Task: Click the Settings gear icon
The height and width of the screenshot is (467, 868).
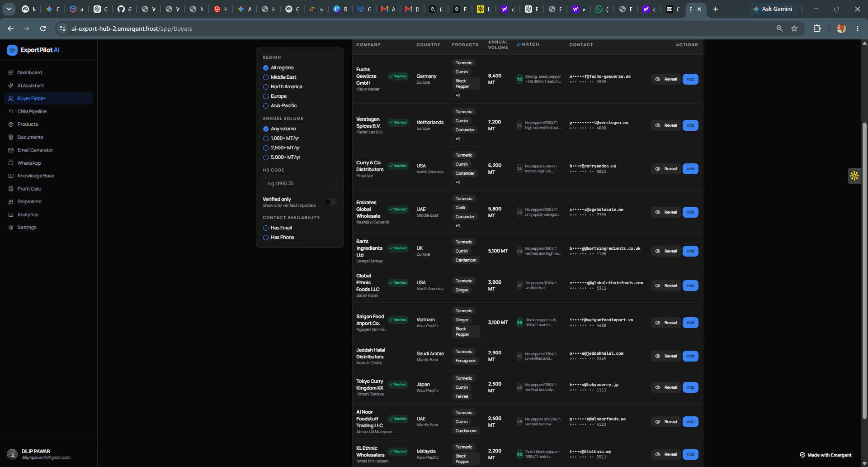Action: (x=11, y=227)
